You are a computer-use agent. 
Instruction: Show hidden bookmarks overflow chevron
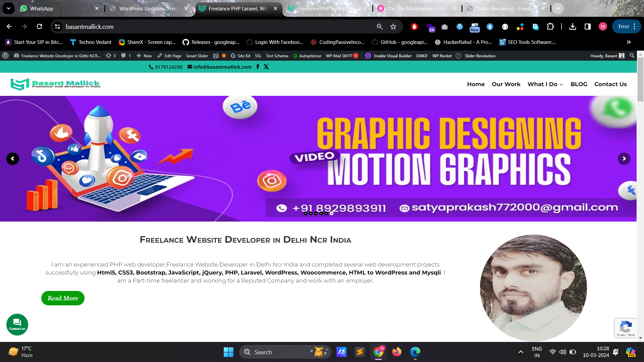[x=629, y=42]
